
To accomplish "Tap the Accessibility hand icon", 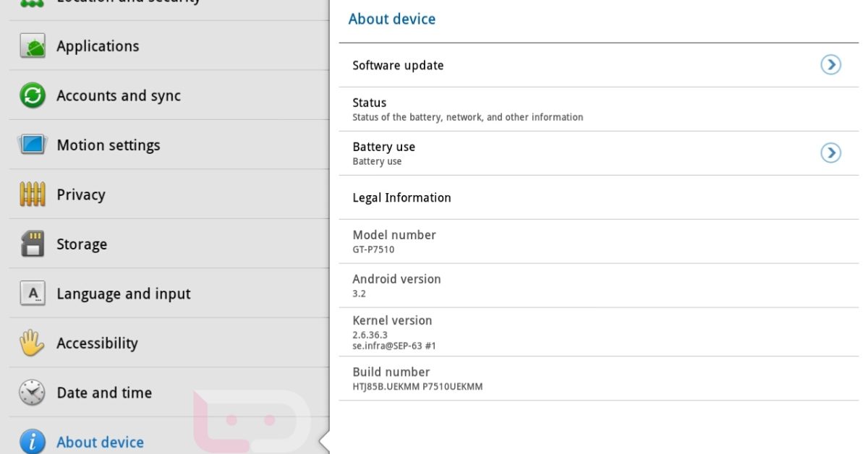I will tap(33, 343).
